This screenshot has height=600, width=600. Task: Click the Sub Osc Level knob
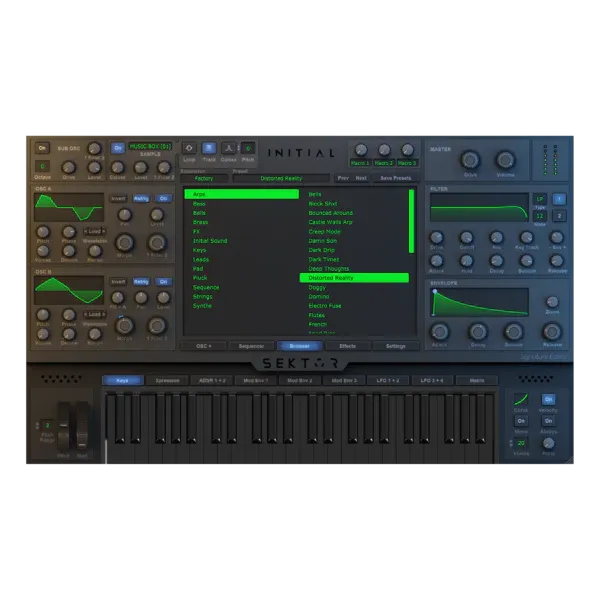point(94,168)
